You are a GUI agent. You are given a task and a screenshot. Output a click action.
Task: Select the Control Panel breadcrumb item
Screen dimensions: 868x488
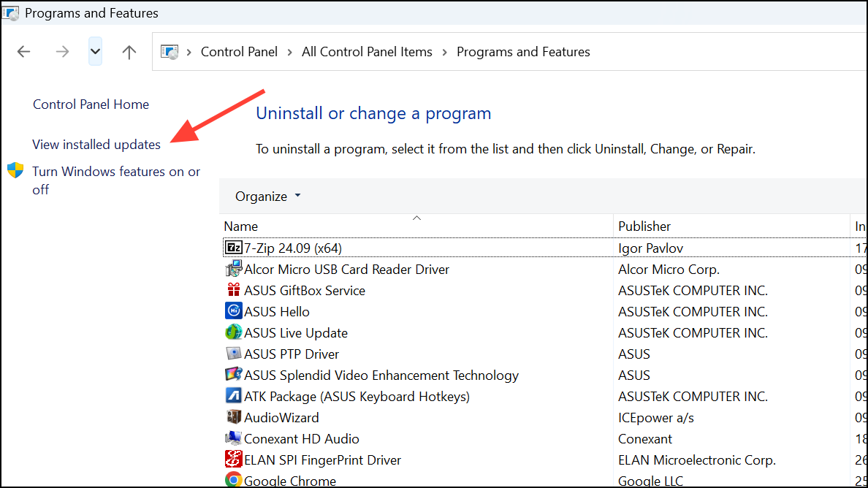[x=239, y=51]
